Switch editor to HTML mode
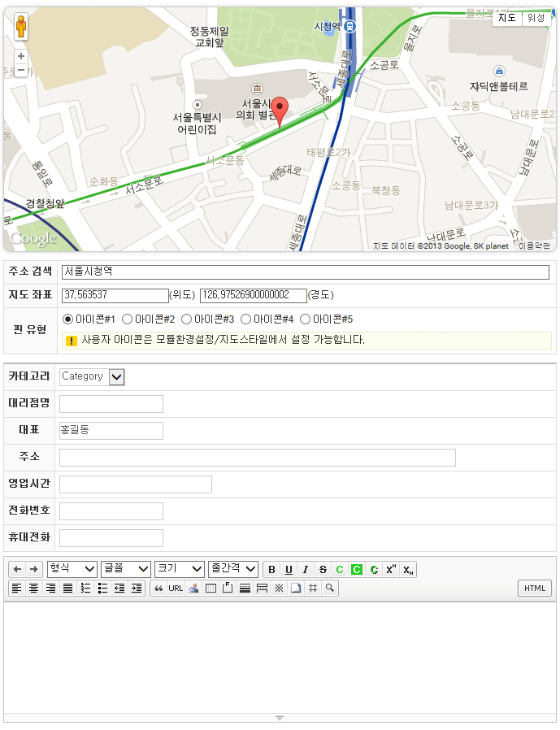Image resolution: width=560 pixels, height=730 pixels. click(534, 588)
